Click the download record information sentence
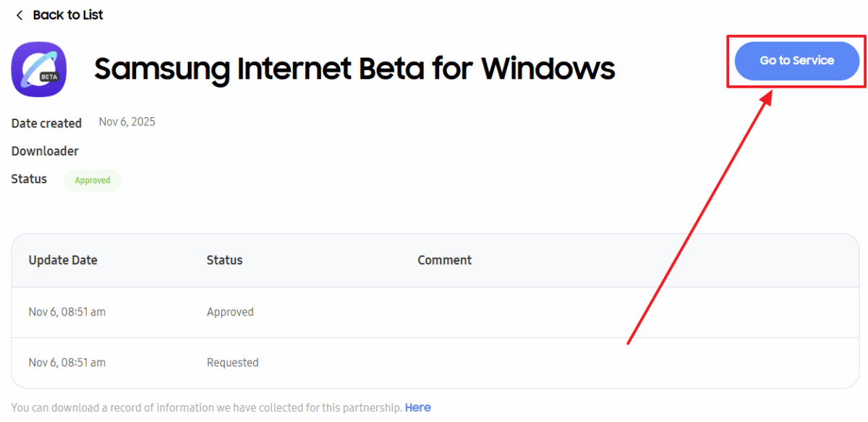Screen dimensions: 868x422 tap(206, 408)
